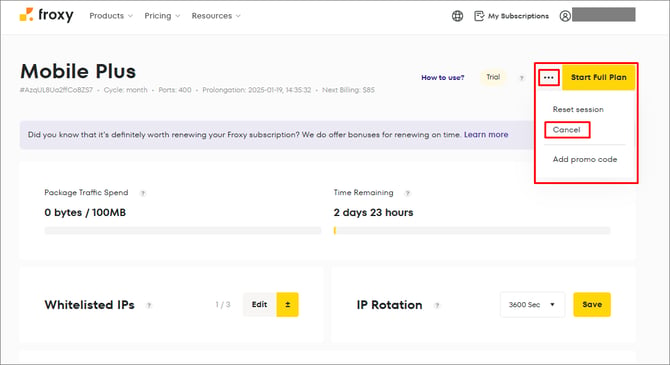
Task: Click the Package Traffic Spend progress bar
Action: pos(183,231)
